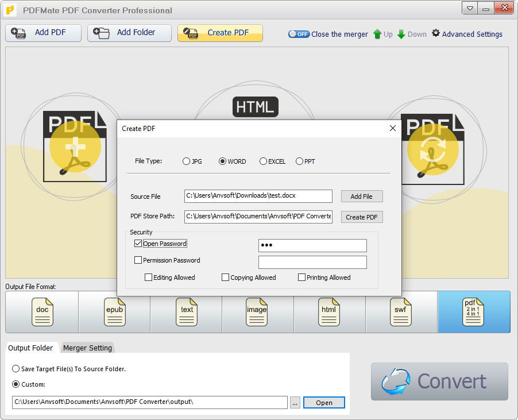Switch to the Output Folder tab
This screenshot has height=420, width=518.
click(x=31, y=348)
